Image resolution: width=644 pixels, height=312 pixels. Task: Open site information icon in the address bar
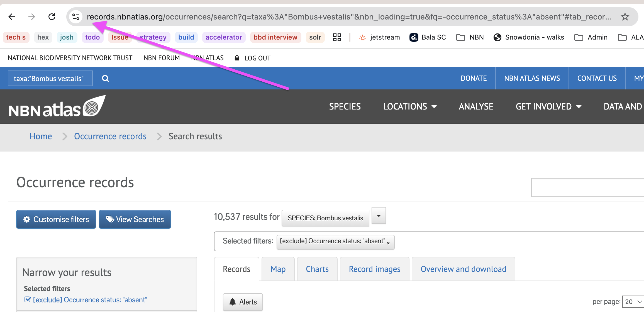[x=75, y=16]
